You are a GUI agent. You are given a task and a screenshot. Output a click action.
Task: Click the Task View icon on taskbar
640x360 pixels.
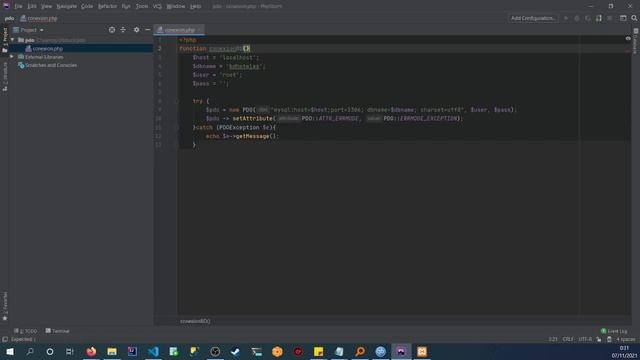click(x=70, y=351)
